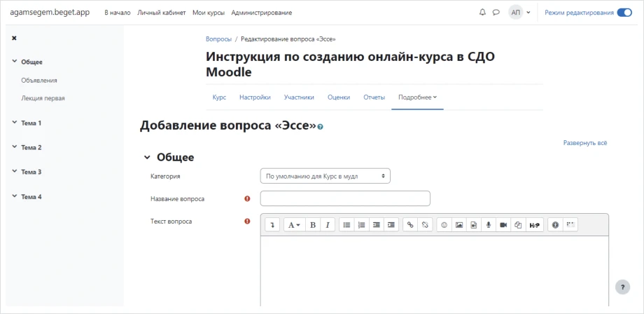Open the Настройки tab
This screenshot has width=644, height=314.
[255, 97]
